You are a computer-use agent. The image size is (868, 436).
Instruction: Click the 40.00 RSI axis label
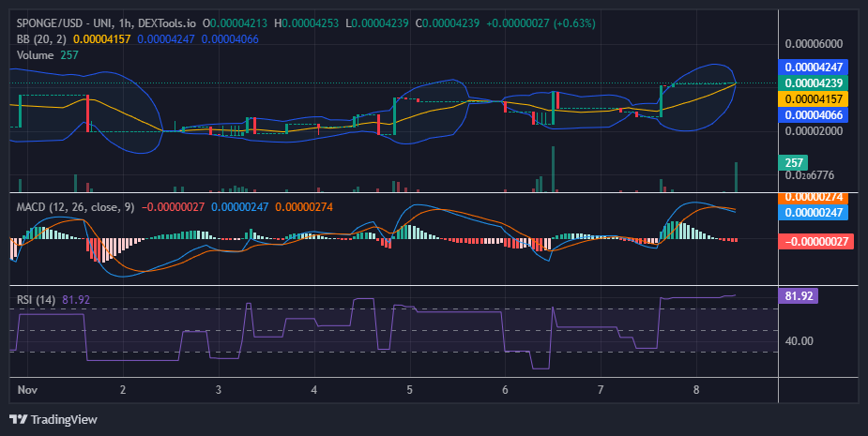tap(799, 341)
